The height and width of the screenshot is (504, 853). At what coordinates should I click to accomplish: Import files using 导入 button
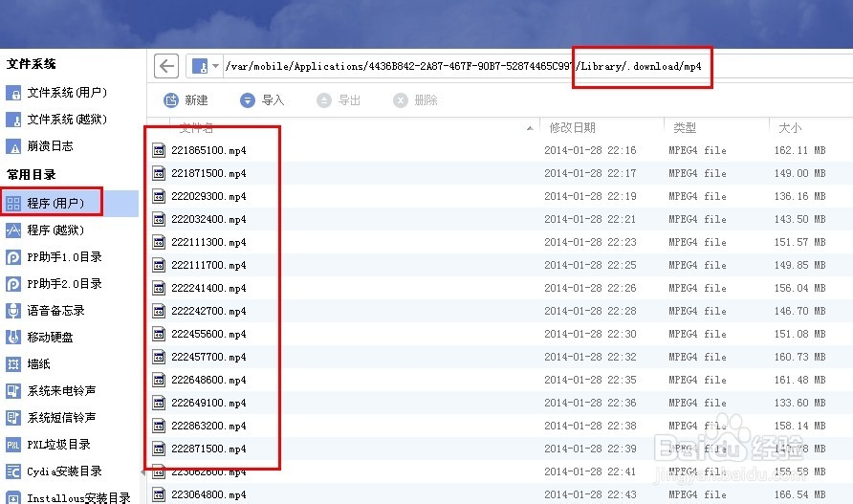coord(262,100)
